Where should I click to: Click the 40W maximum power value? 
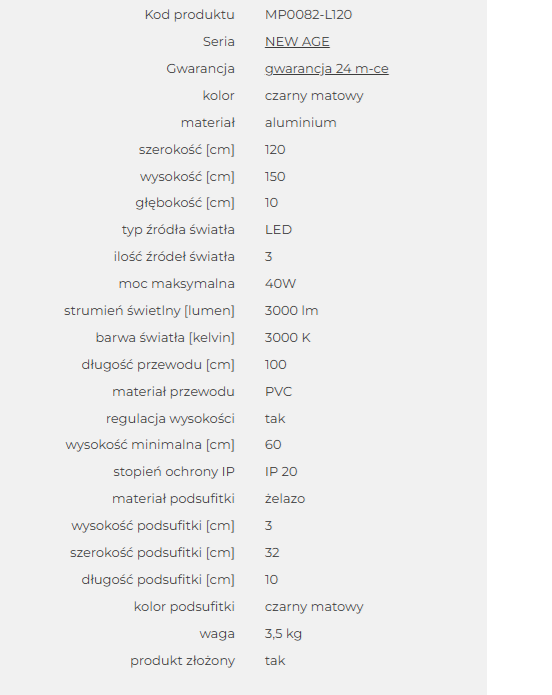(x=280, y=284)
